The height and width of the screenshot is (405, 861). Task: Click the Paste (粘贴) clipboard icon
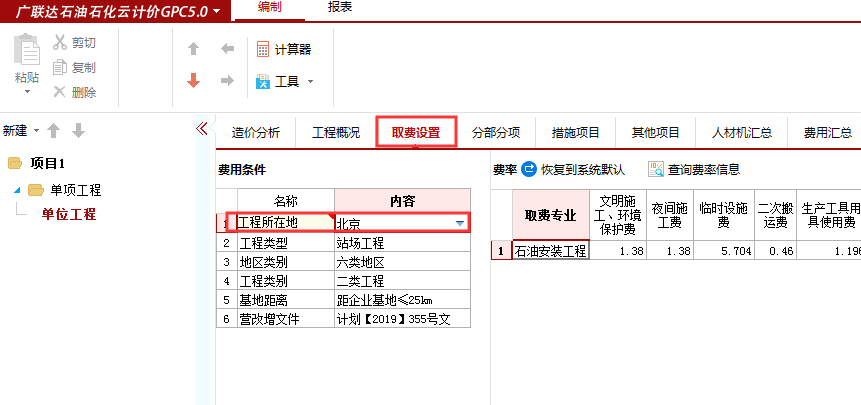pyautogui.click(x=27, y=50)
